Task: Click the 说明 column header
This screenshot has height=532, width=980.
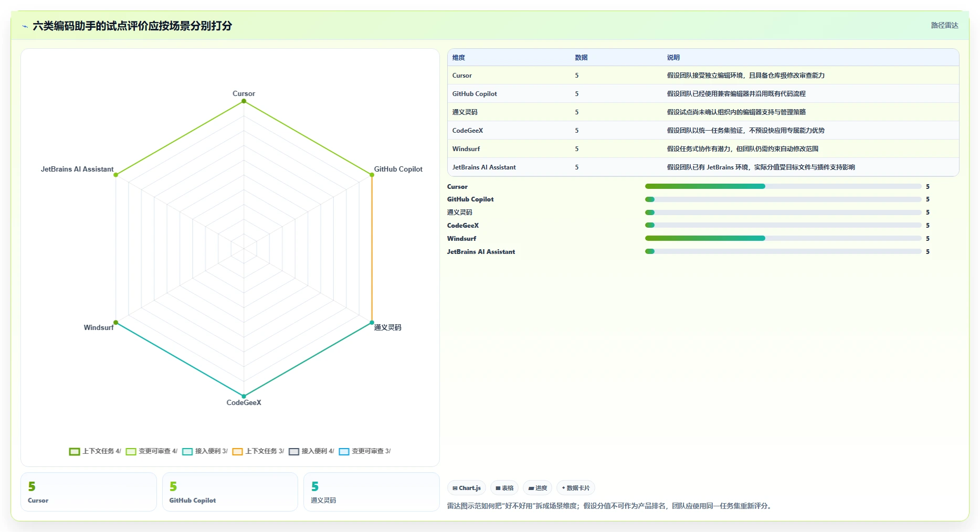Action: click(x=673, y=58)
